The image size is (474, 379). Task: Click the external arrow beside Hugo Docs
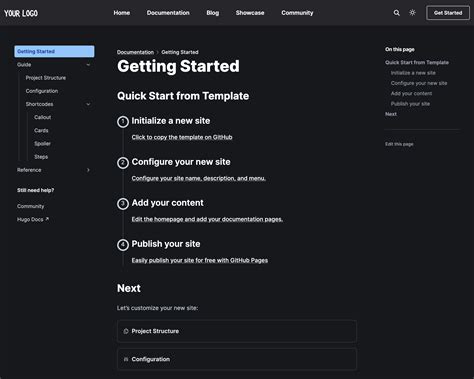[47, 219]
